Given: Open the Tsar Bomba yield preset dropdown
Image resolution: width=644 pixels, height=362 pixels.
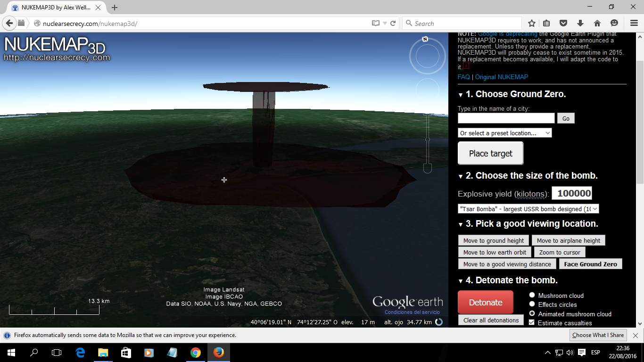Looking at the screenshot, I should click(x=528, y=208).
